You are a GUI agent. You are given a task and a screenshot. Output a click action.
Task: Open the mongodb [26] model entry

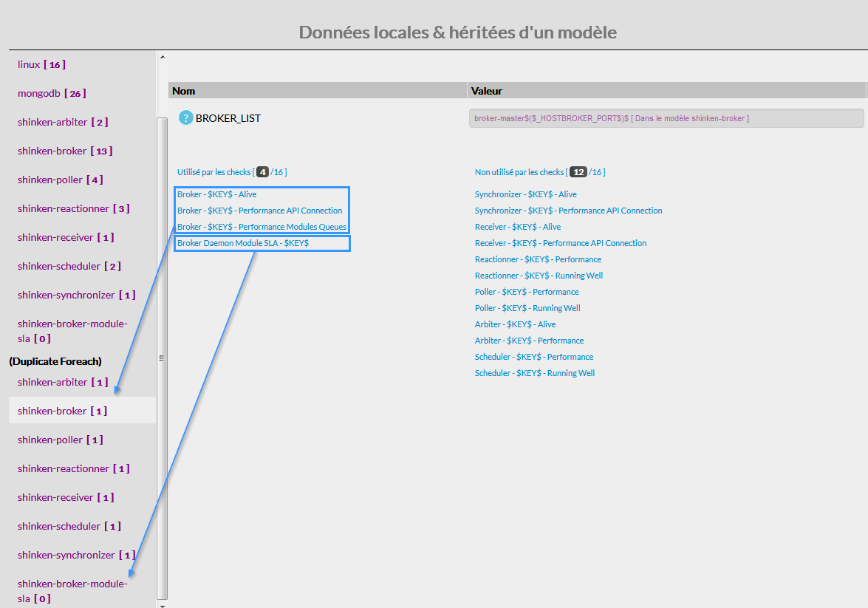click(x=52, y=93)
